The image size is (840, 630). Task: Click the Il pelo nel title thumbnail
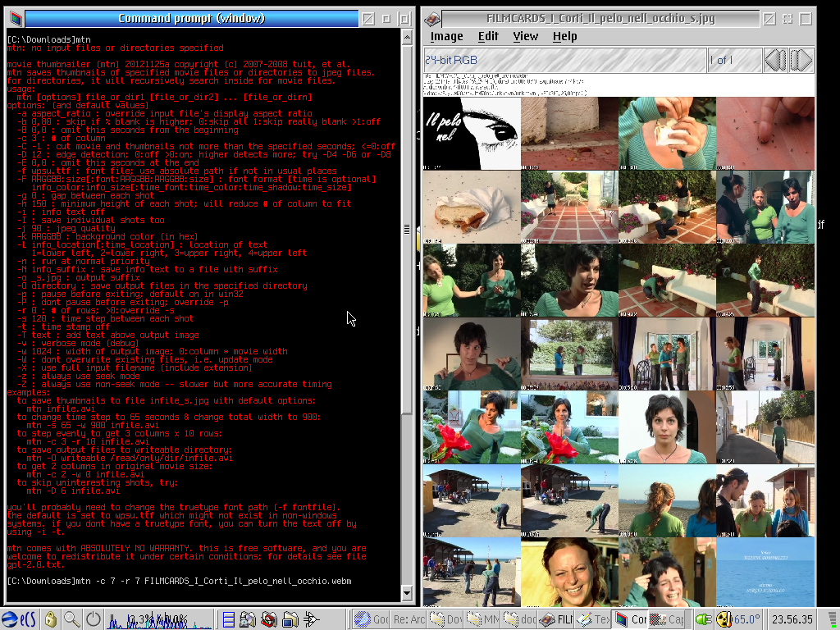point(471,133)
